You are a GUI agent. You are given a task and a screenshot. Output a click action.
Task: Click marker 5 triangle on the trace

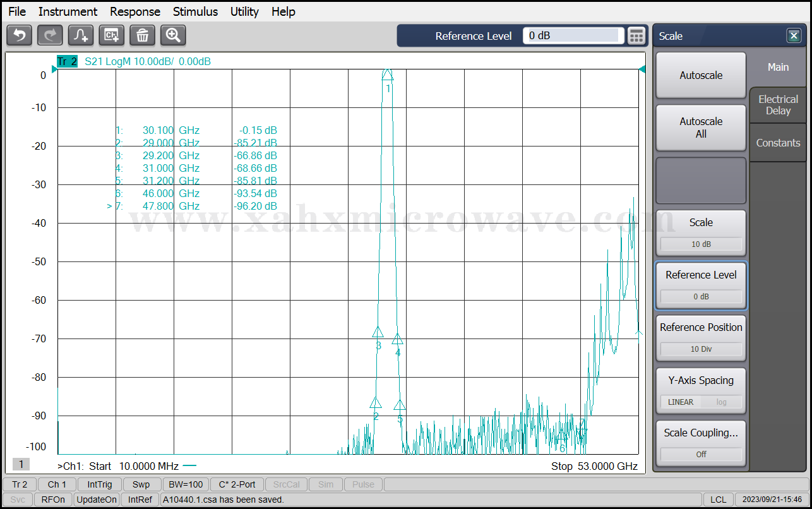(400, 405)
